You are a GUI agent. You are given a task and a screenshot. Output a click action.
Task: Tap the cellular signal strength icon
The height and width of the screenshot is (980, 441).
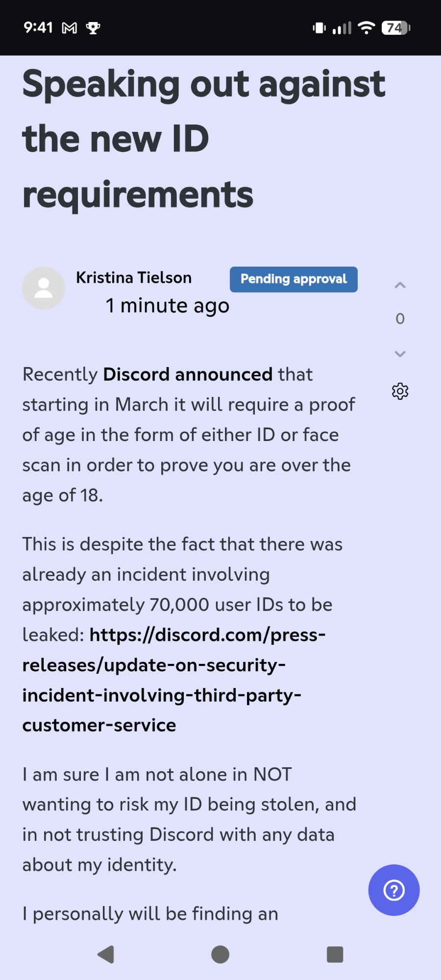coord(342,28)
